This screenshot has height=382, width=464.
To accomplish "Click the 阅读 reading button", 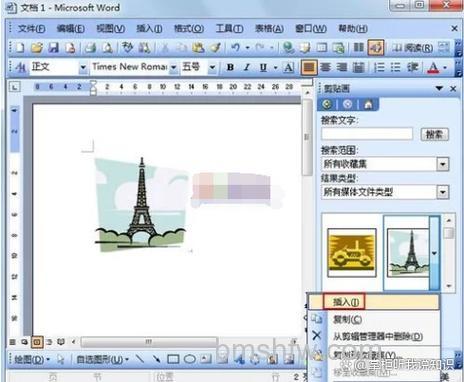I will 413,48.
